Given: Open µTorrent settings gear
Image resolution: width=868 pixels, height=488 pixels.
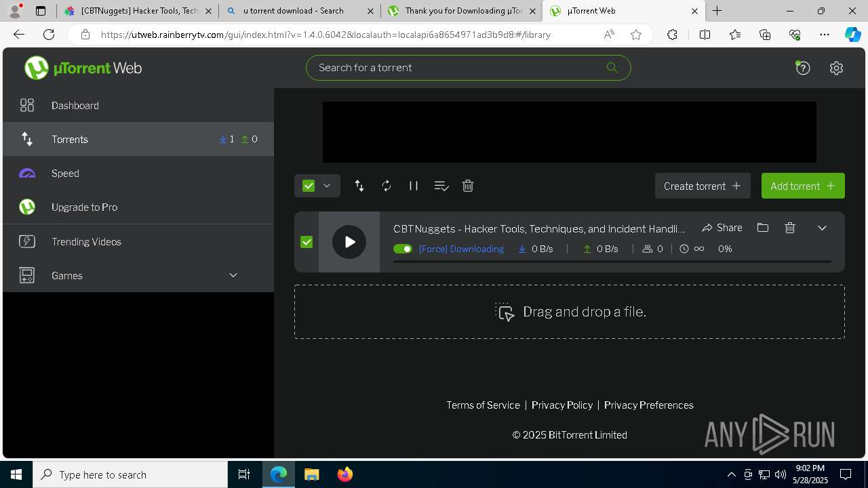Looking at the screenshot, I should tap(836, 68).
